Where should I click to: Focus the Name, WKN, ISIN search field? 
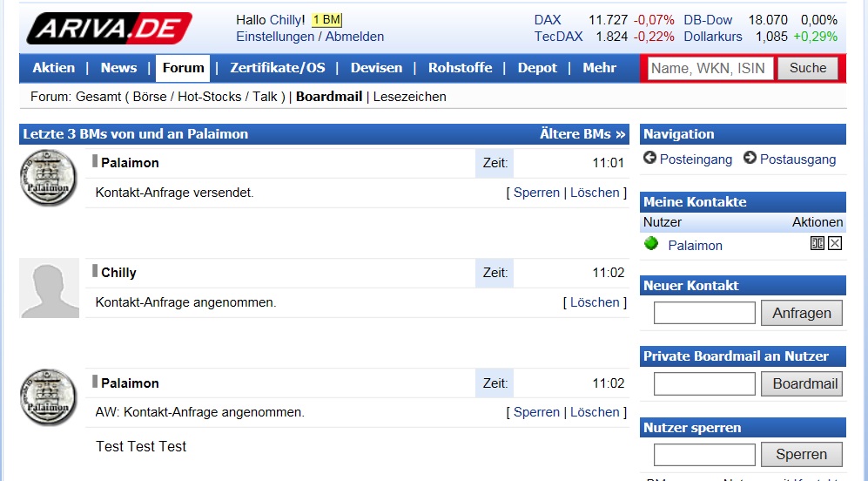pyautogui.click(x=710, y=68)
